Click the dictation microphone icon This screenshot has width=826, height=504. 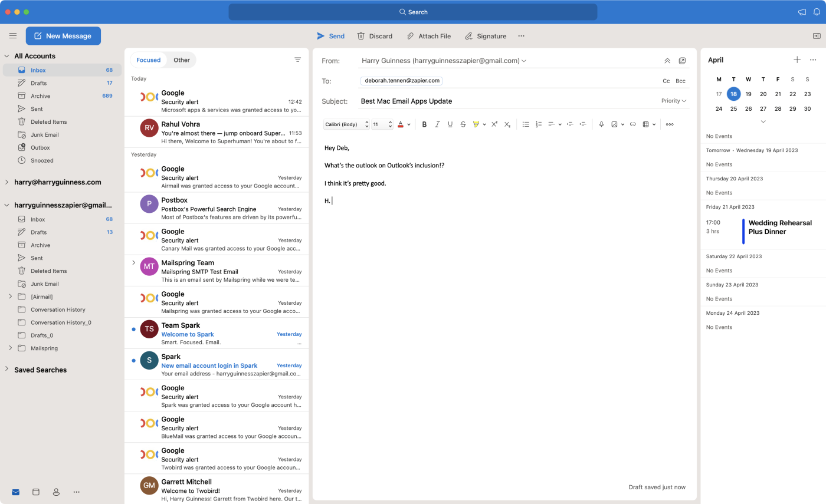601,124
